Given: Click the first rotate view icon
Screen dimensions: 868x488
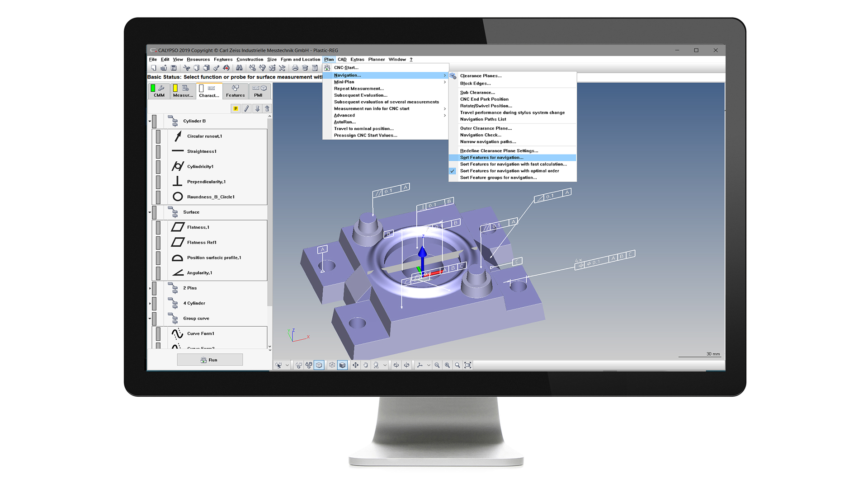Looking at the screenshot, I should coord(396,365).
